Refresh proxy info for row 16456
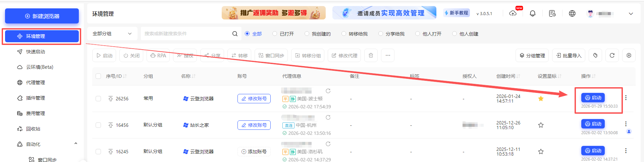This screenshot has height=162, width=644. (328, 117)
